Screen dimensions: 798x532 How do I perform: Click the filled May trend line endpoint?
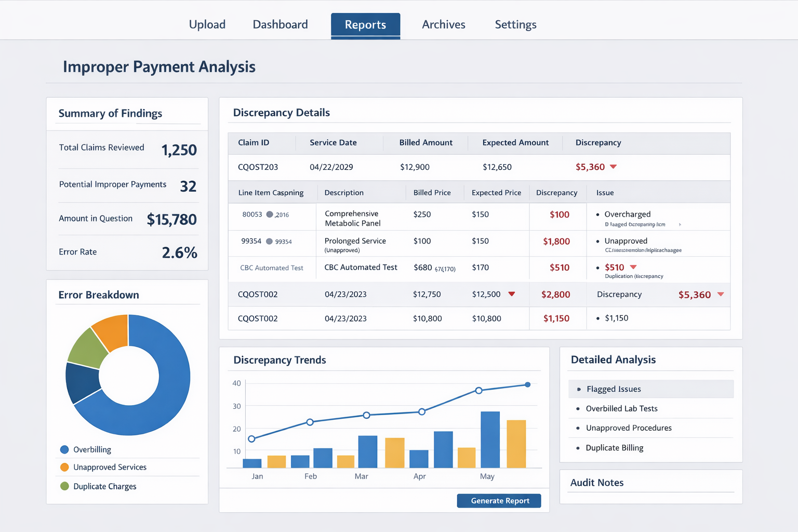pos(528,384)
